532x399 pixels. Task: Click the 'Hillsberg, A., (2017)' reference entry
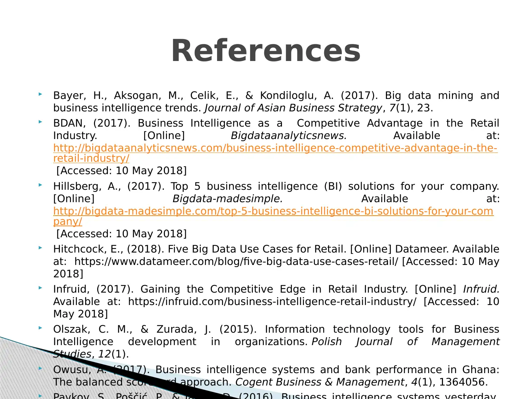(276, 210)
